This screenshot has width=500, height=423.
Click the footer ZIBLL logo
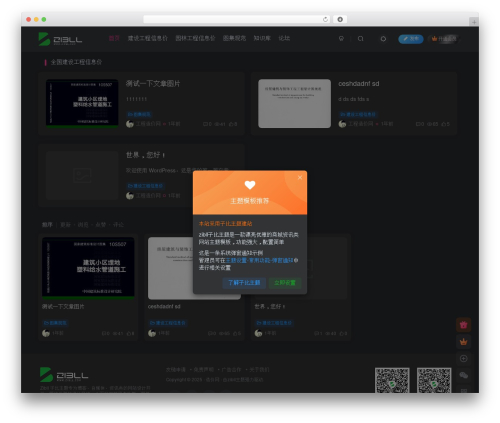[64, 375]
